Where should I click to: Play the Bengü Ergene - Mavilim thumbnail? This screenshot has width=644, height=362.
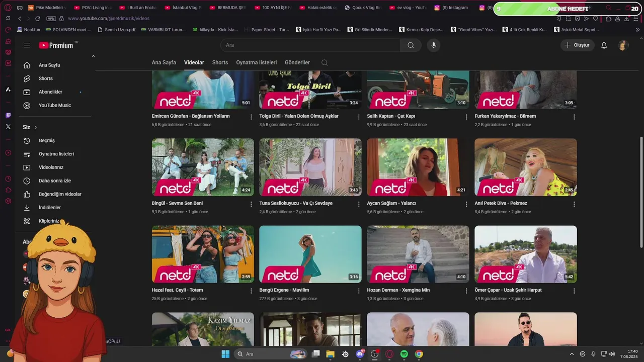pyautogui.click(x=310, y=254)
